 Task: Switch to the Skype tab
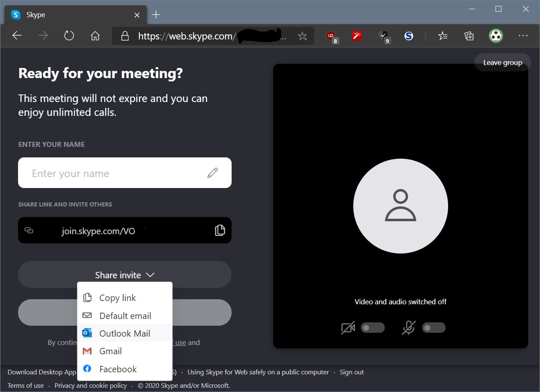[76, 15]
